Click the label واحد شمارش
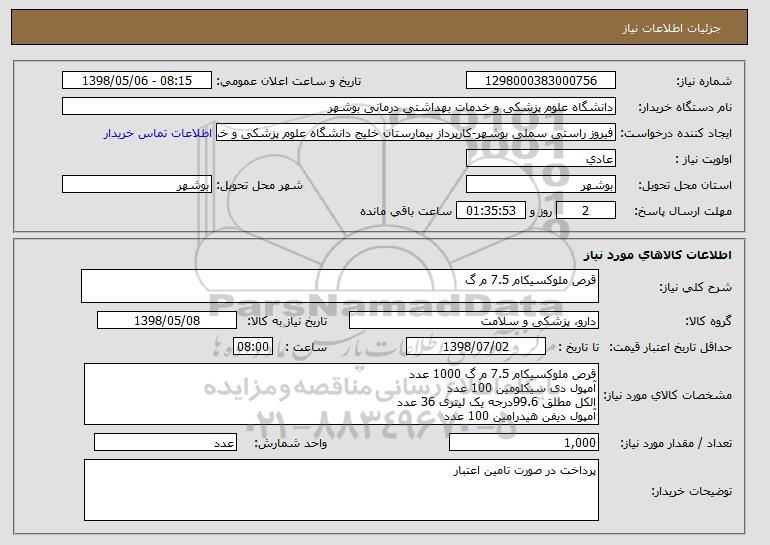This screenshot has height=545, width=770. 290,444
